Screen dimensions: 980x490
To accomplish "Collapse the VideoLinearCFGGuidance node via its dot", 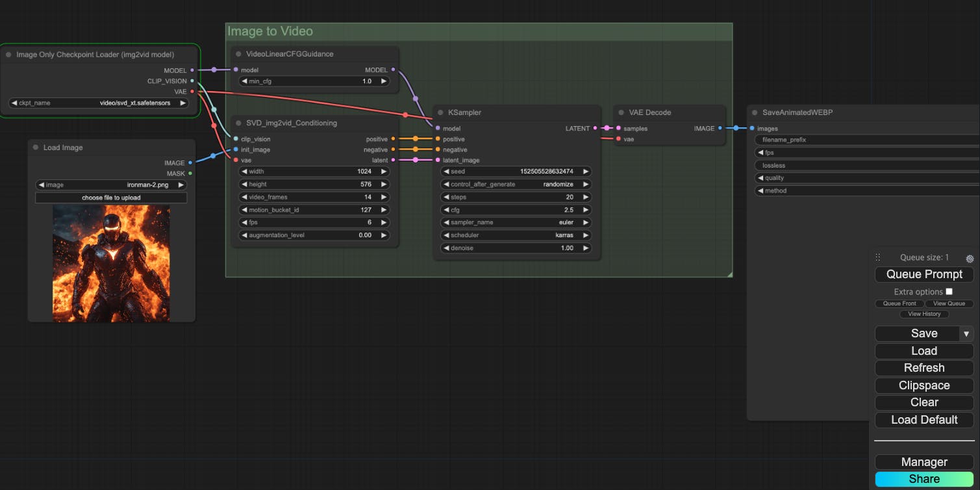I will [239, 54].
